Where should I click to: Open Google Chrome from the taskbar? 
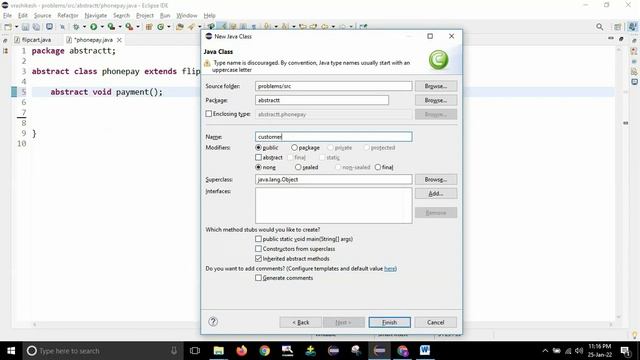coord(264,351)
